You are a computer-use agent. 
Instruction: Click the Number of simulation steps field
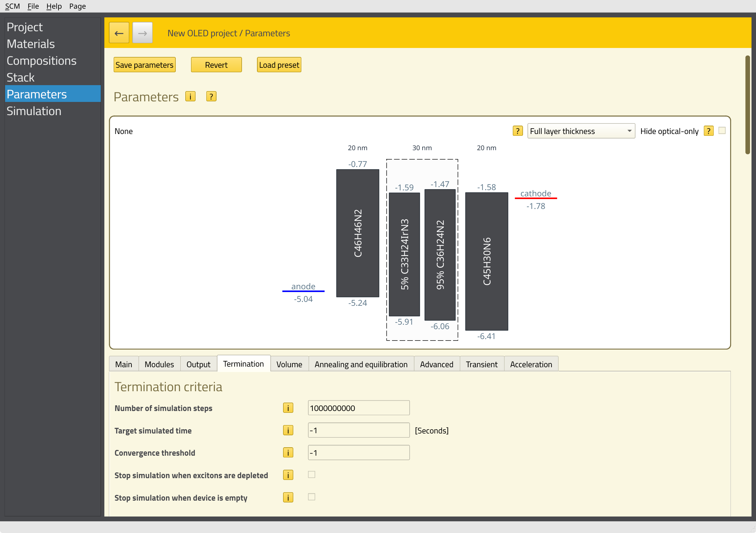[358, 408]
